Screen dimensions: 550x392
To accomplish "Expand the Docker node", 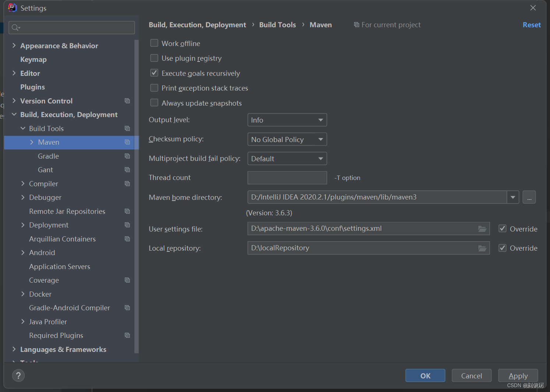I will [x=23, y=294].
